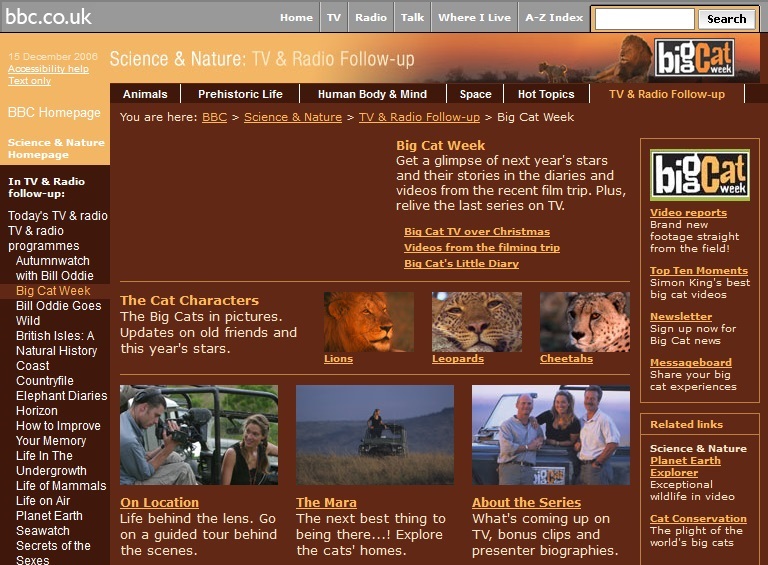Image resolution: width=768 pixels, height=565 pixels.
Task: Open Big Cat TV over Christmas link
Action: tap(477, 232)
